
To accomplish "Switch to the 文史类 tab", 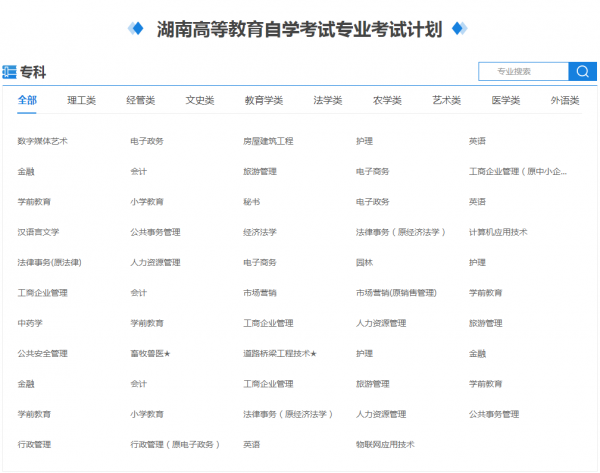I will [x=200, y=101].
